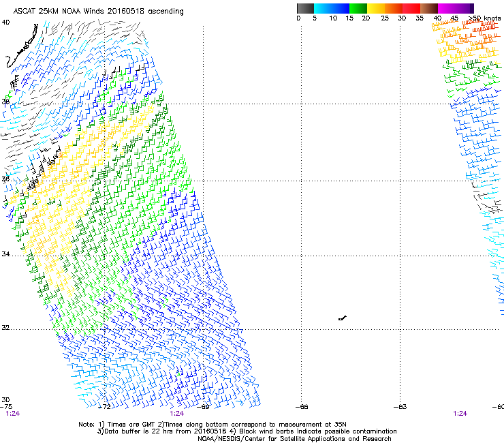The height and width of the screenshot is (443, 504).
Task: Click the title text 'ASCAT 25KM NOAA Winds 20160518 ascending'
Action: [x=98, y=11]
